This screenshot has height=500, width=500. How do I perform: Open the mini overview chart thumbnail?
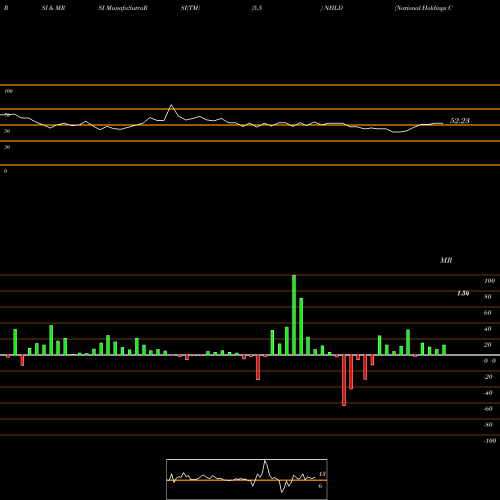pyautogui.click(x=247, y=479)
